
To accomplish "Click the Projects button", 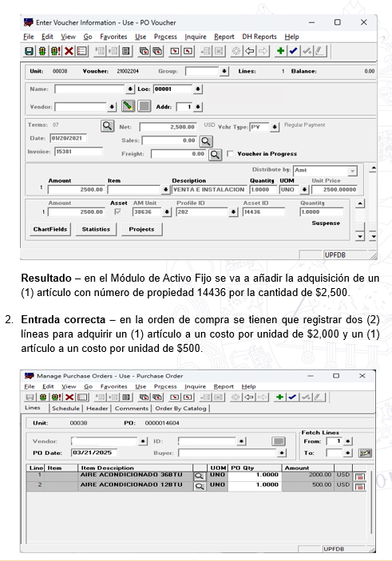I will tap(142, 229).
